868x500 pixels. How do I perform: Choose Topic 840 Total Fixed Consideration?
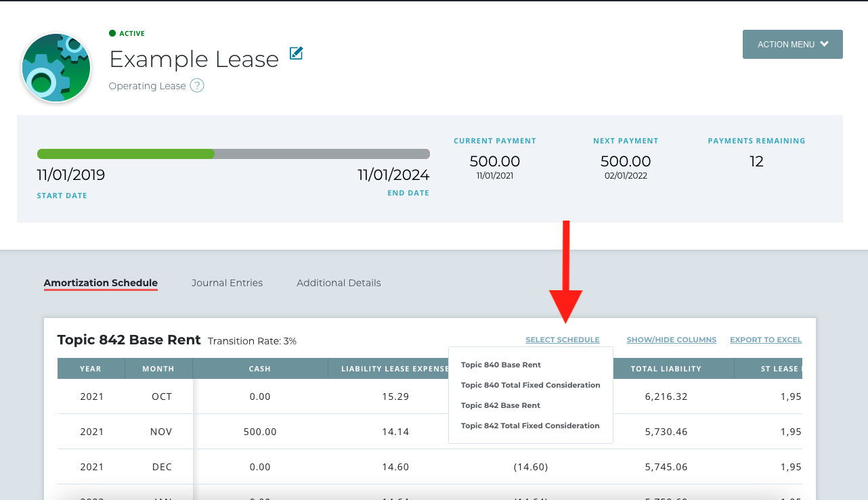530,385
